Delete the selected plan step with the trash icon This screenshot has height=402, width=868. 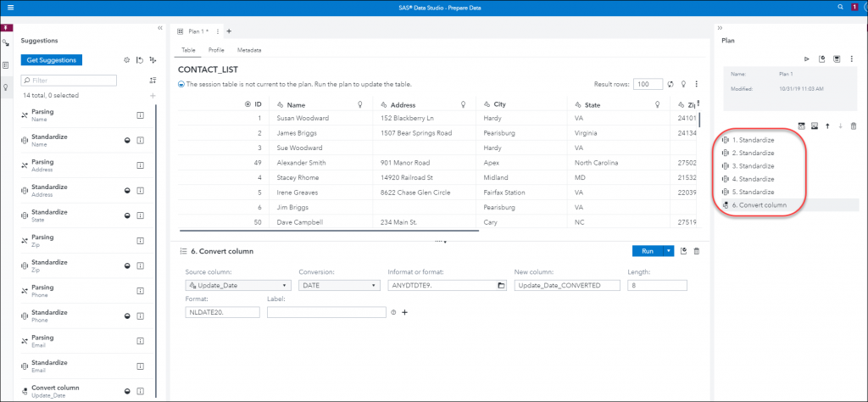click(854, 126)
